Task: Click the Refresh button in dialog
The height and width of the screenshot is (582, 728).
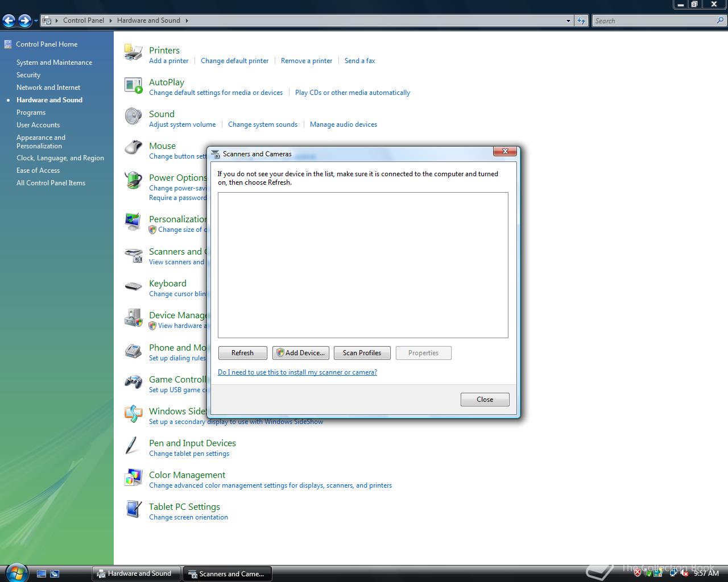Action: (242, 353)
